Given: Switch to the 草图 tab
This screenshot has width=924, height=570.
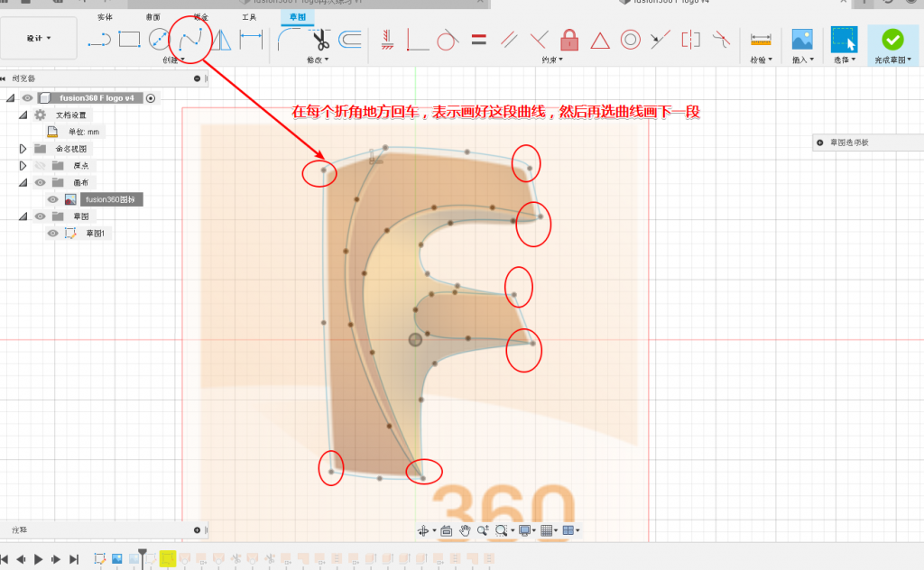Looking at the screenshot, I should (298, 17).
